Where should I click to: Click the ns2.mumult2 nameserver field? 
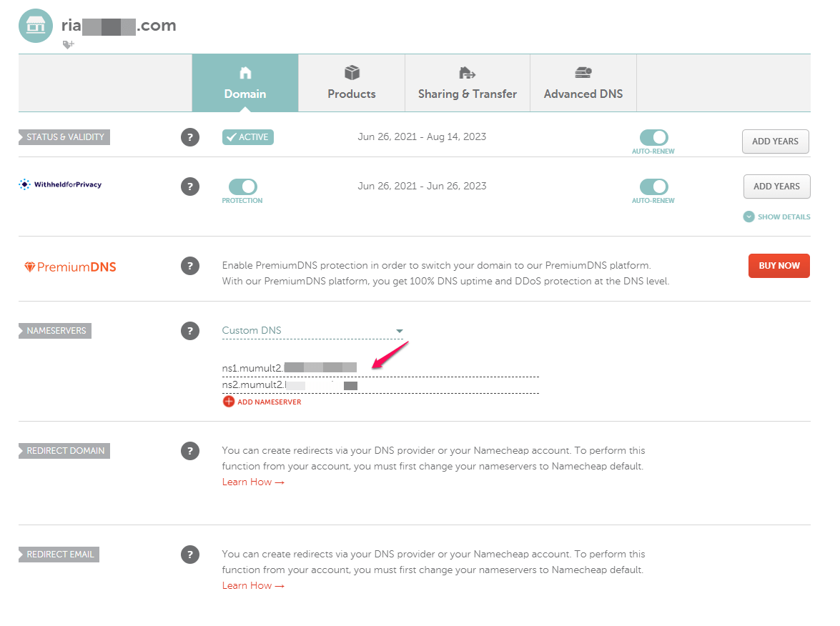(x=380, y=385)
